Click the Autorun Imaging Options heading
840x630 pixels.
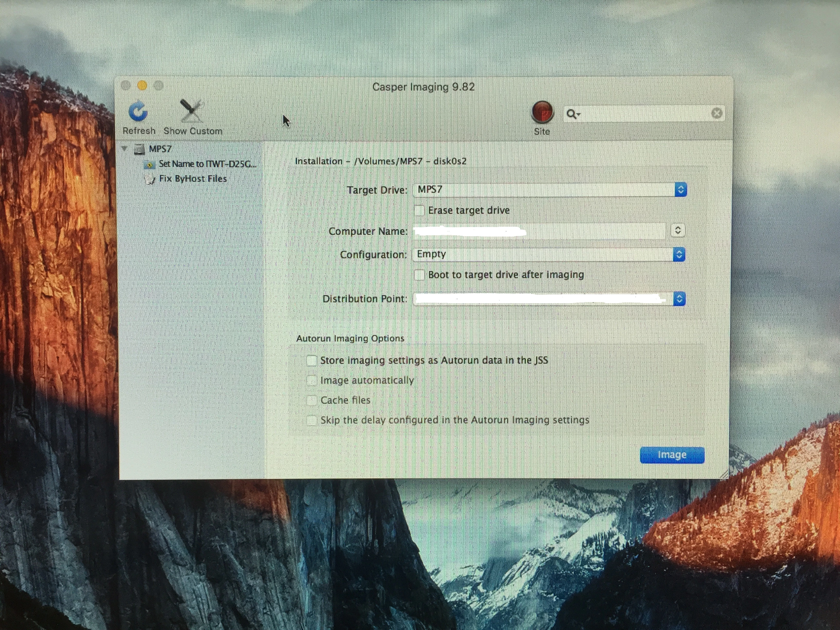[350, 338]
